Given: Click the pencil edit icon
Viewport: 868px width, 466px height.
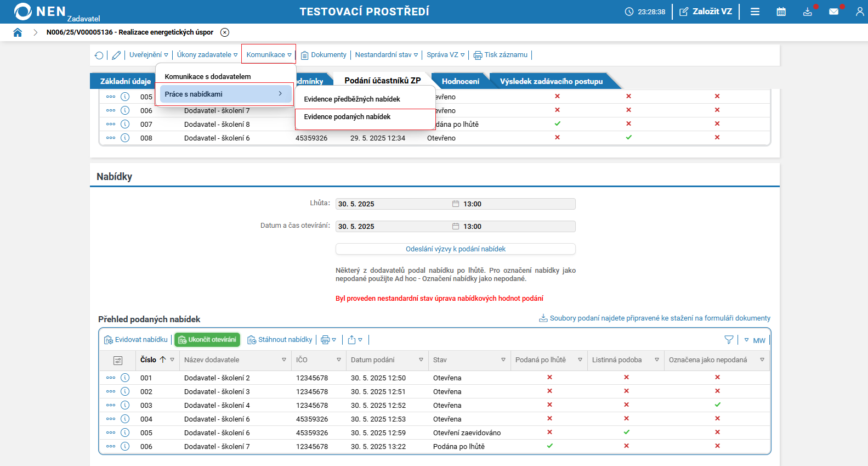Looking at the screenshot, I should pyautogui.click(x=116, y=55).
